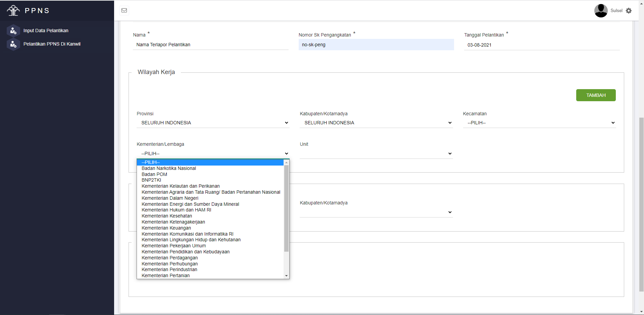Select BNP2TKI option
This screenshot has height=315, width=644.
coord(210,180)
